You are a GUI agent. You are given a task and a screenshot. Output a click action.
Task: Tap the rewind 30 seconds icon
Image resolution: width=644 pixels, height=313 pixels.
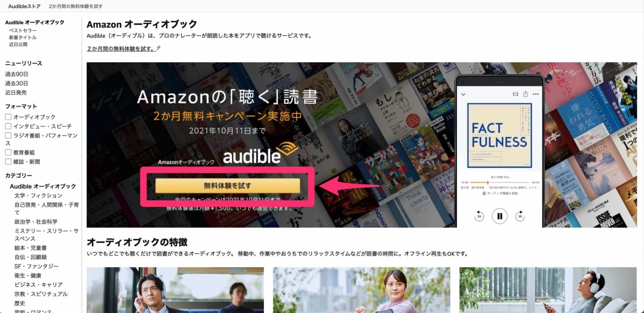click(479, 216)
